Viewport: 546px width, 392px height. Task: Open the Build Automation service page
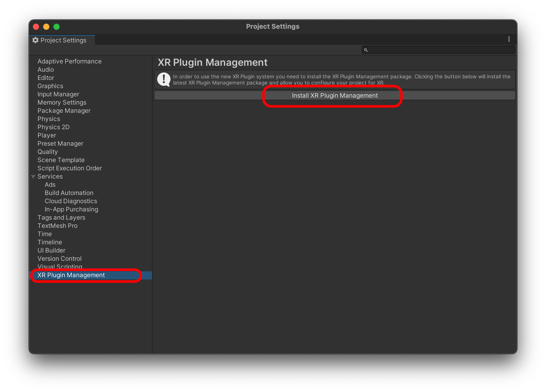(x=69, y=193)
